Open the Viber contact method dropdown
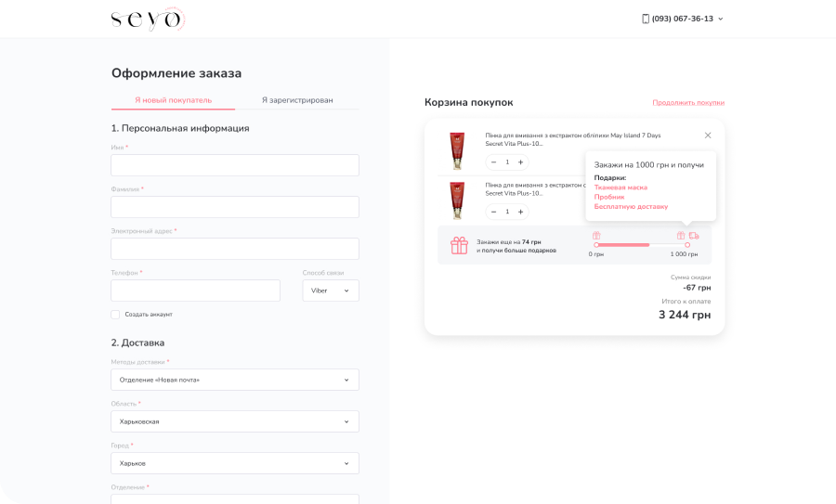Image resolution: width=836 pixels, height=504 pixels. (x=331, y=291)
